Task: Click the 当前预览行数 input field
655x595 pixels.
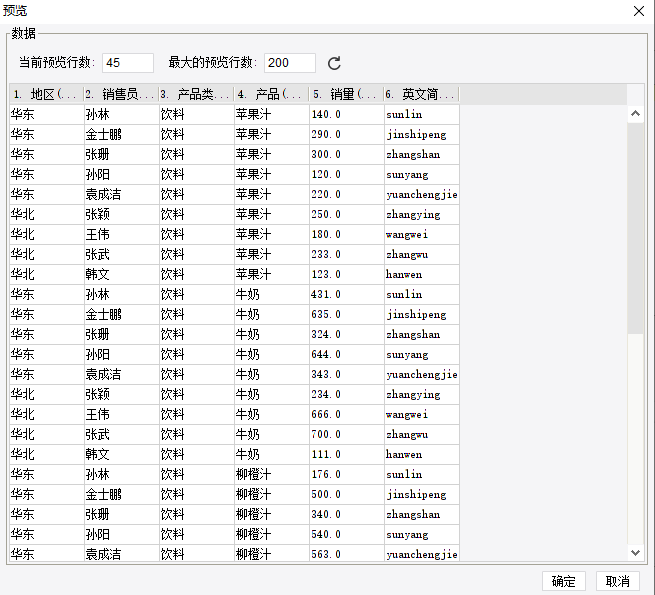Action: pyautogui.click(x=128, y=63)
